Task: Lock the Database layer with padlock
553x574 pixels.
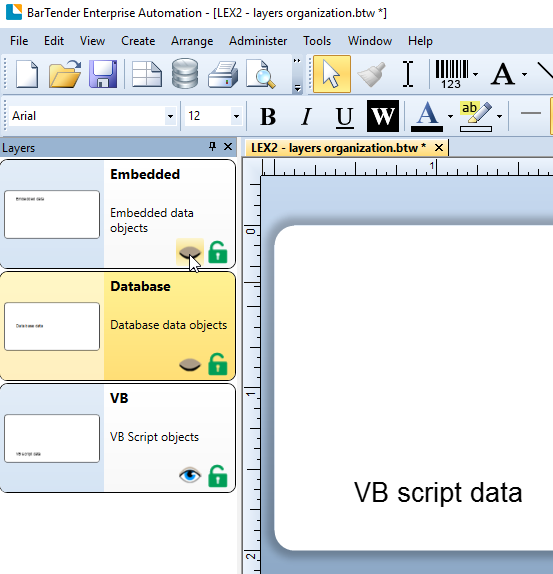Action: coord(218,364)
